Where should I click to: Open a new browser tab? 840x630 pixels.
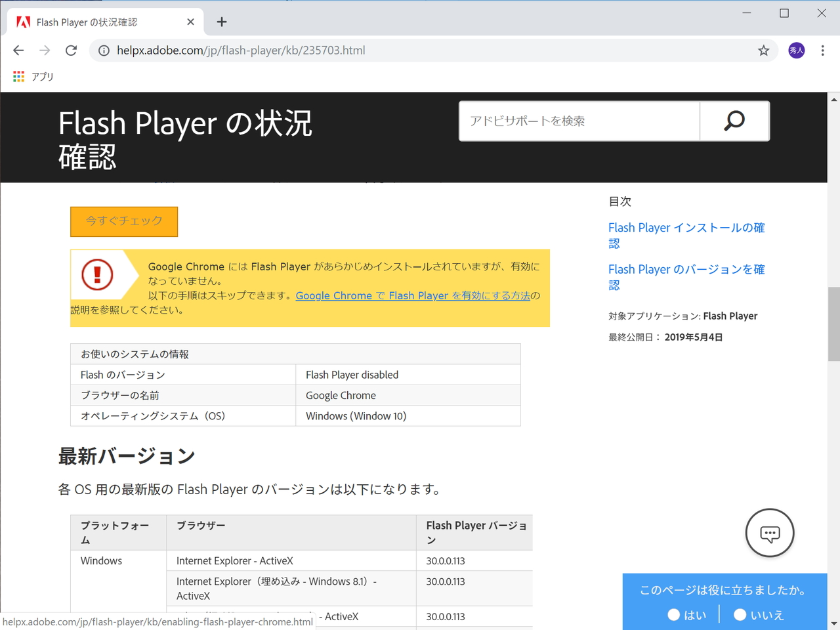pos(221,21)
